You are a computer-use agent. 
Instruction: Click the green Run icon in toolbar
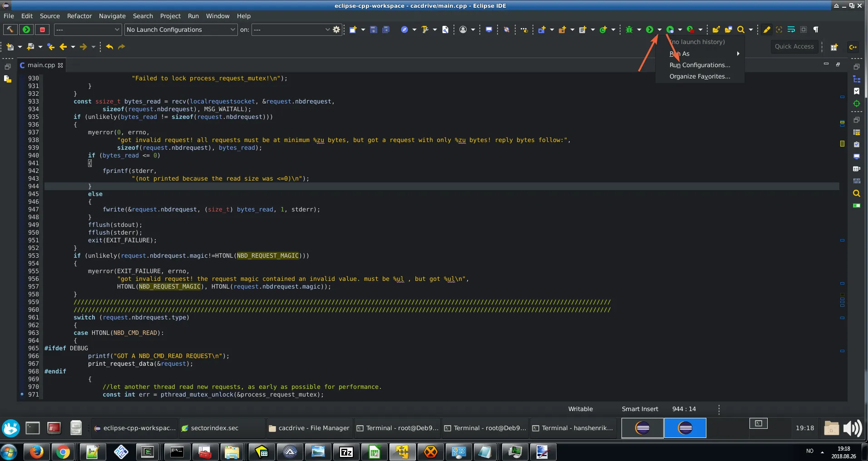[650, 29]
